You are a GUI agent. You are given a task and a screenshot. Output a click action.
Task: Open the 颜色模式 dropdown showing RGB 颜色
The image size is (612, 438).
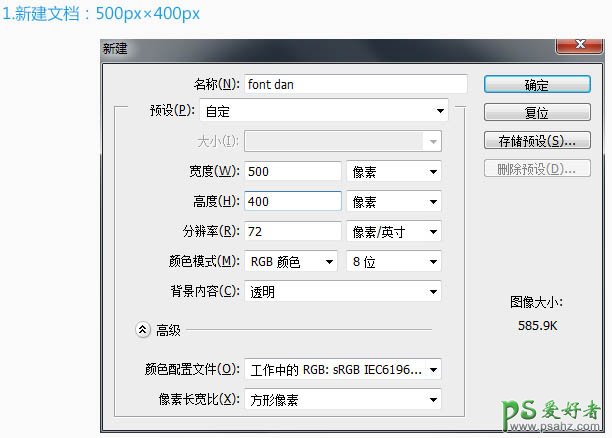point(291,261)
